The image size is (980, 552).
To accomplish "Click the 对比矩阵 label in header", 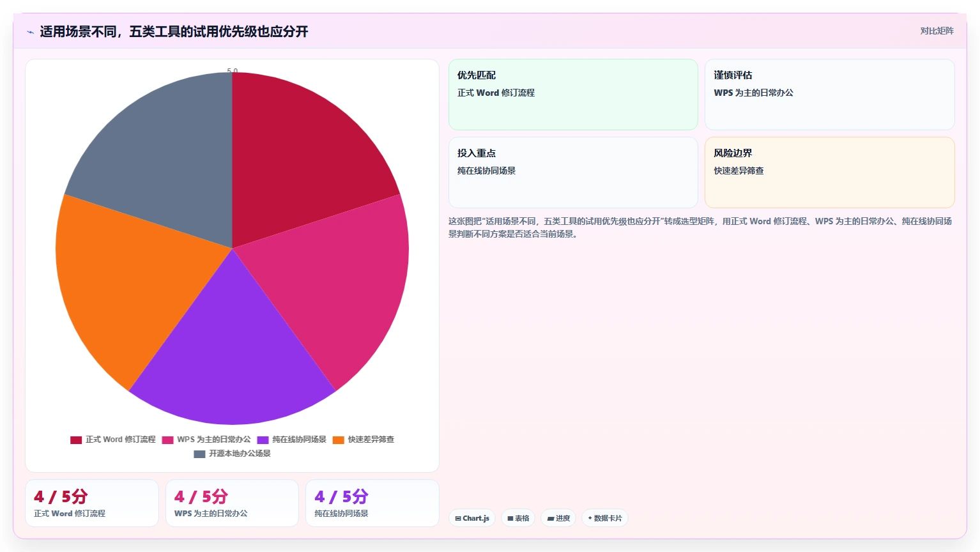I will [937, 31].
